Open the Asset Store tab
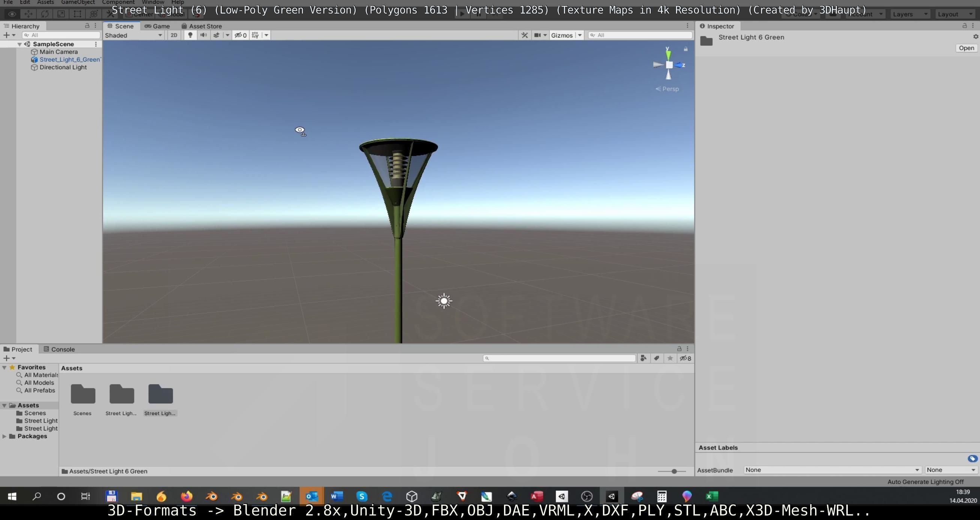 (x=202, y=26)
